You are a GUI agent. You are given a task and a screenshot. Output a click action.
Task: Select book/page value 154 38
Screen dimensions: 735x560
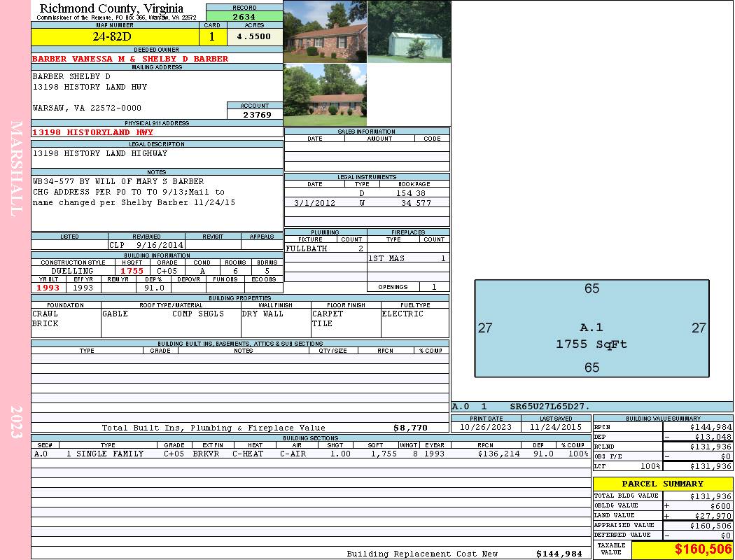click(x=411, y=193)
